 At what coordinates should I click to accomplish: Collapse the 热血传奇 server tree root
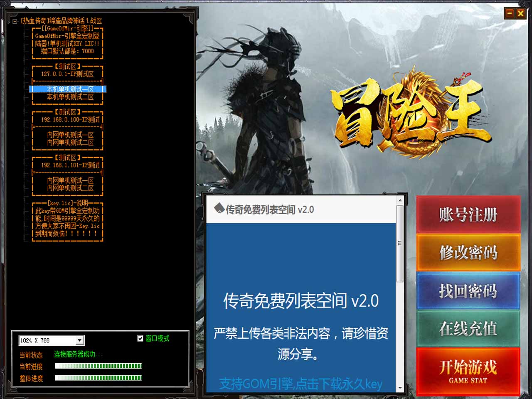[x=15, y=21]
